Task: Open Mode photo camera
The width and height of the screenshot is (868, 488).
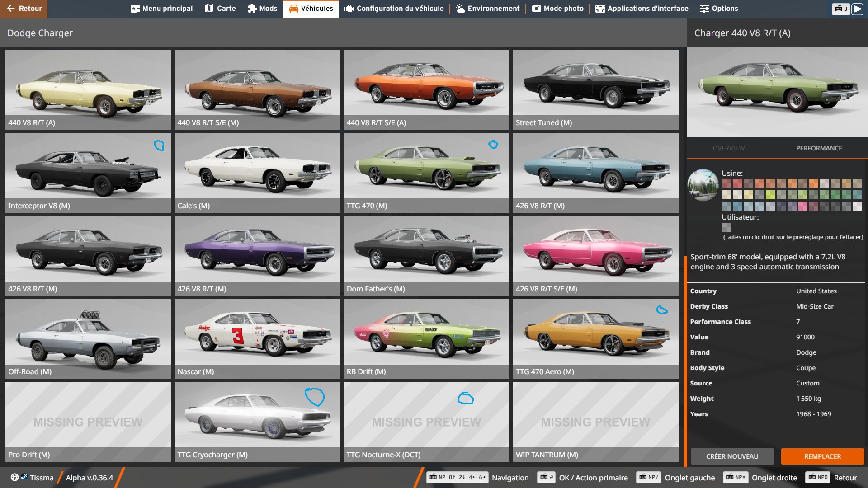Action: 558,9
